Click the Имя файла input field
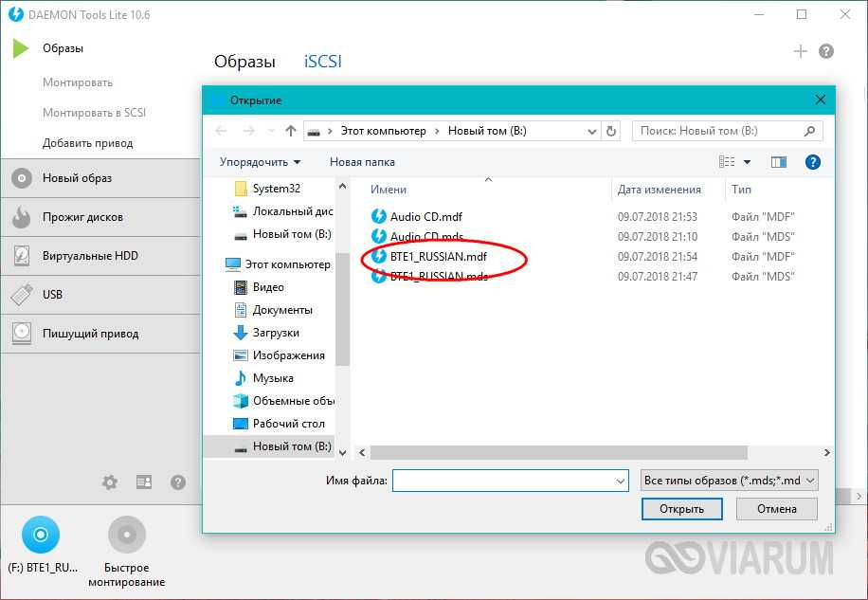The height and width of the screenshot is (600, 868). point(511,481)
